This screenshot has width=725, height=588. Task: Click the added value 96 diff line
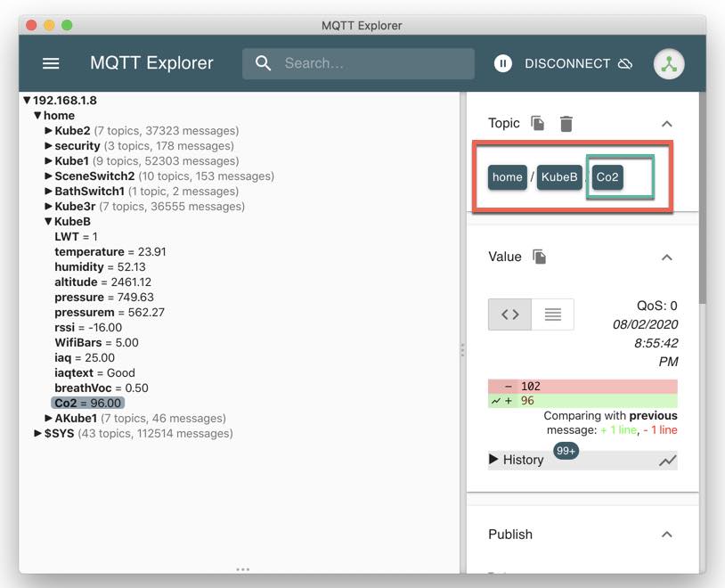582,401
